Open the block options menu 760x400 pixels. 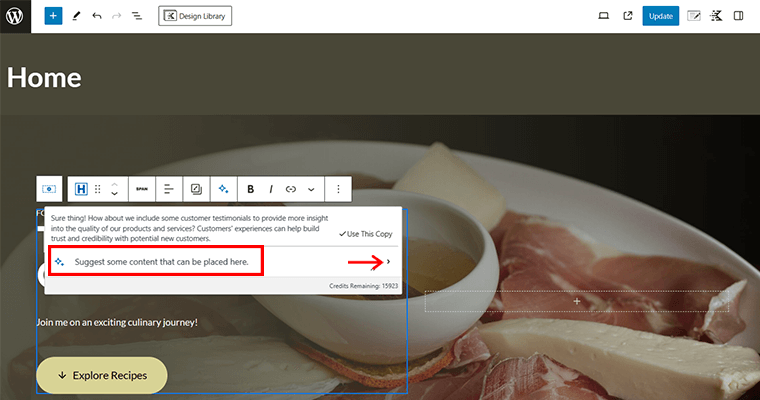pos(338,189)
